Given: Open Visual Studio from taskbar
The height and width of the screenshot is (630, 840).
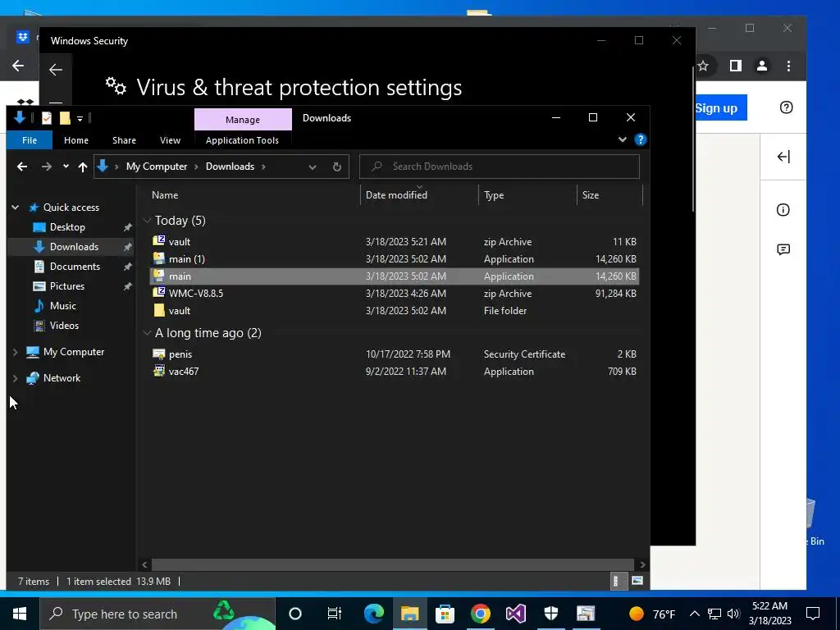Looking at the screenshot, I should (515, 614).
